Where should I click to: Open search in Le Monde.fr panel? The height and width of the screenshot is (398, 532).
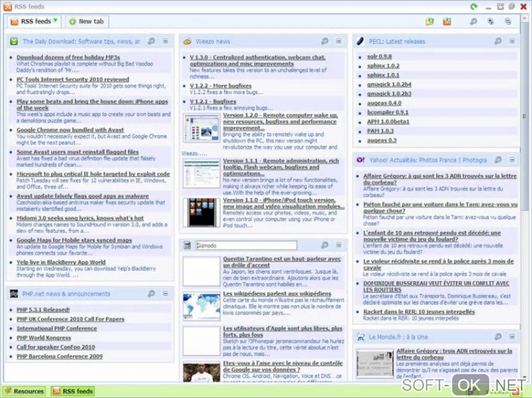(498, 337)
